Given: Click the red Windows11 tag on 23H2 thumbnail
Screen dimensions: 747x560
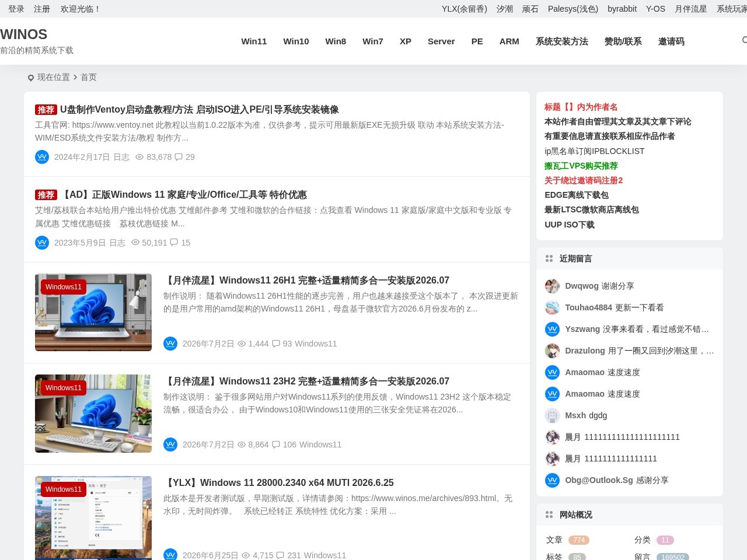Looking at the screenshot, I should pyautogui.click(x=64, y=388).
